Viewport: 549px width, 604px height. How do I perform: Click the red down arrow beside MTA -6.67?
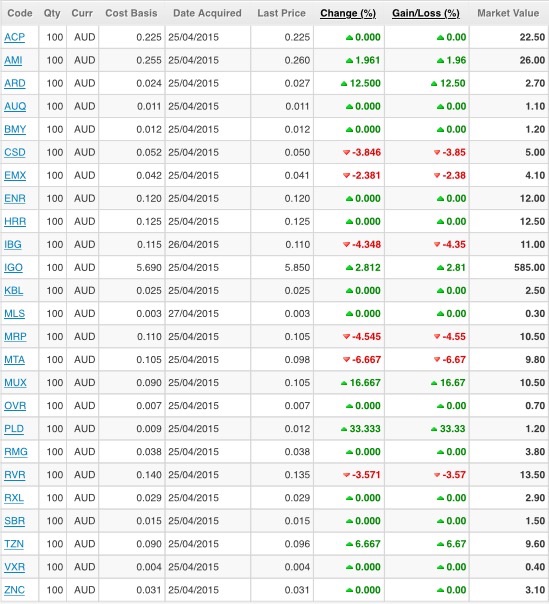[437, 360]
